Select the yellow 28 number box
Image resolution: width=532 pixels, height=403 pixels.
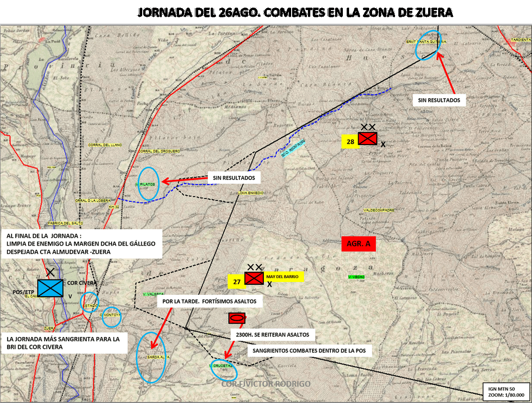pos(350,142)
